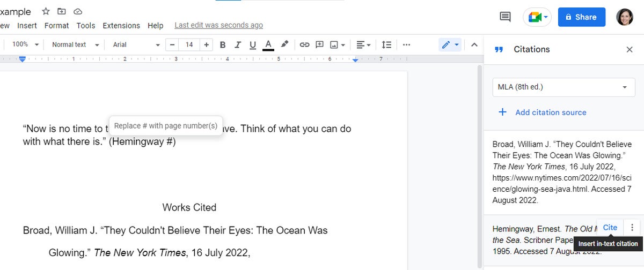644x270 pixels.
Task: Edit the font size field showing 14
Action: click(189, 45)
